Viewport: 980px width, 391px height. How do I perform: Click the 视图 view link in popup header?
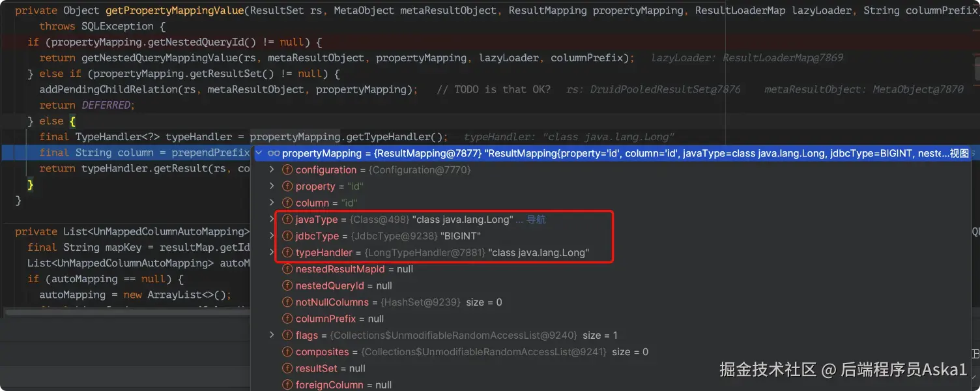click(x=959, y=154)
